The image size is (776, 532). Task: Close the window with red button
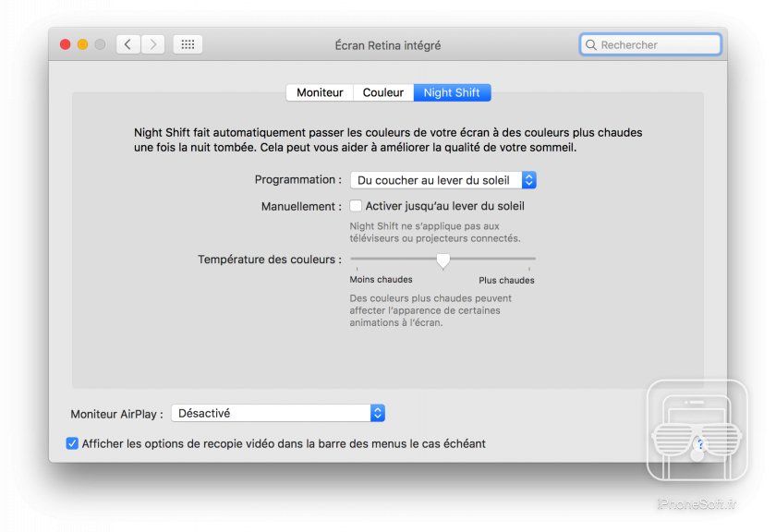click(x=65, y=44)
